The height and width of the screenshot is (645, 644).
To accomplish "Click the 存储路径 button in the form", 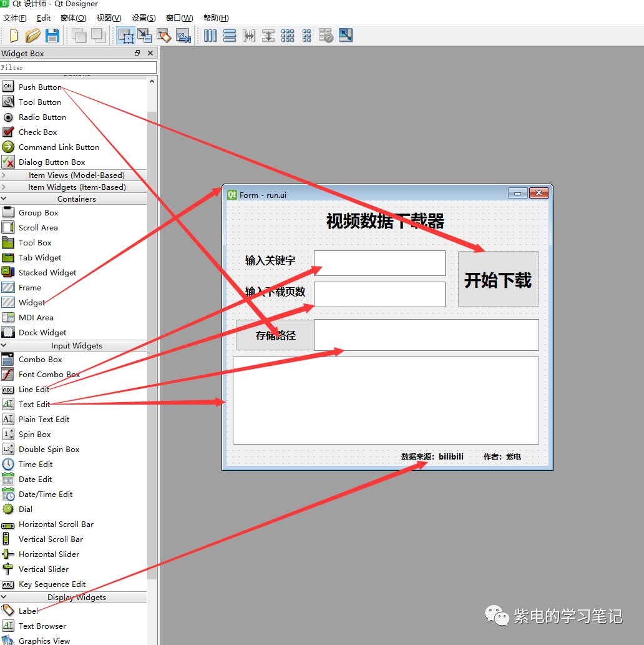I will (275, 335).
